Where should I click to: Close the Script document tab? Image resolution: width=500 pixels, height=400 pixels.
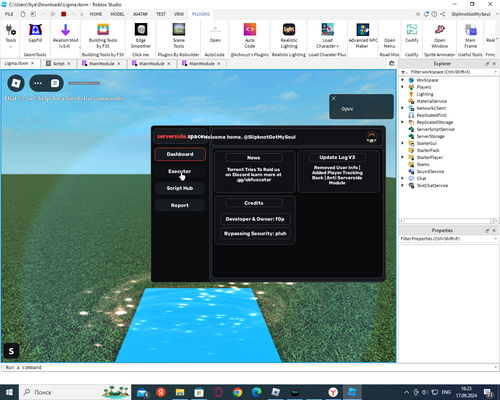click(x=69, y=63)
